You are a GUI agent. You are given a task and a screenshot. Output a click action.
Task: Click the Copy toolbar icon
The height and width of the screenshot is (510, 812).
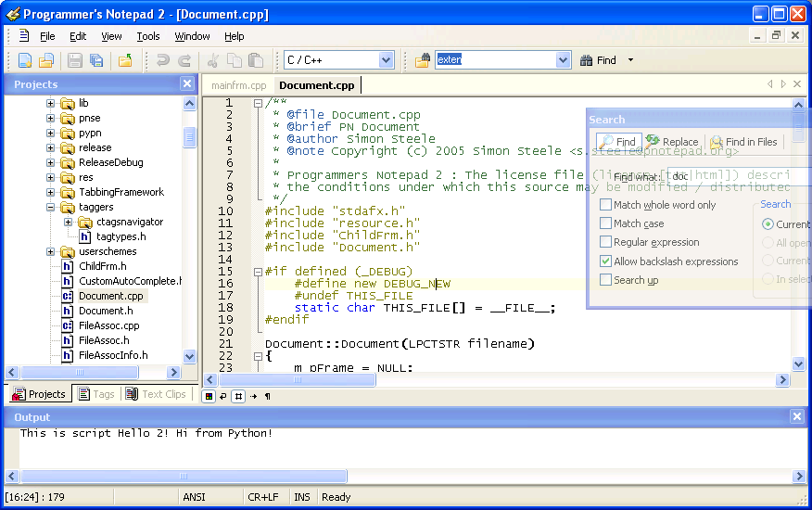pos(235,60)
